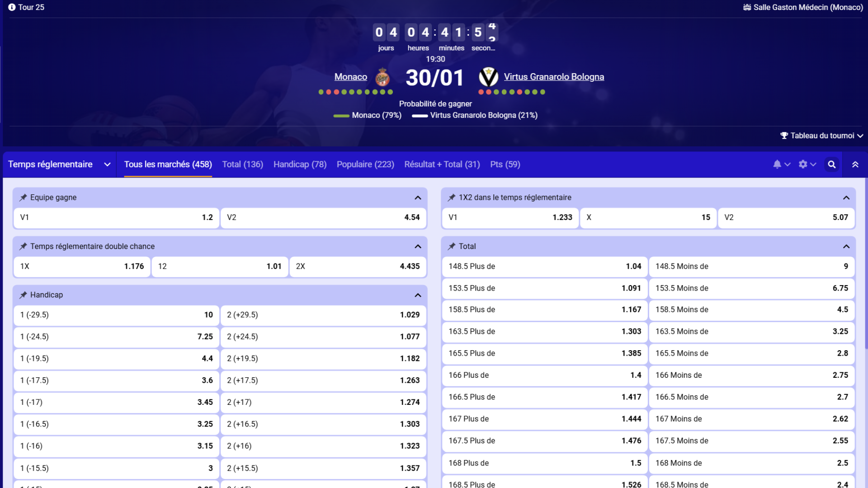Image resolution: width=868 pixels, height=488 pixels.
Task: Click the Tour 25 info icon
Action: (x=11, y=7)
